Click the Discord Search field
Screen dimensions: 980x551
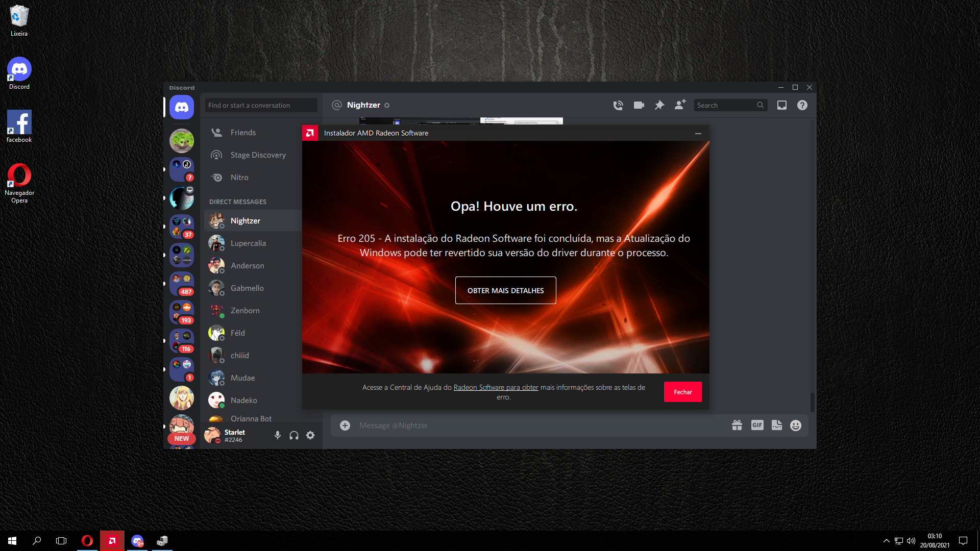730,105
